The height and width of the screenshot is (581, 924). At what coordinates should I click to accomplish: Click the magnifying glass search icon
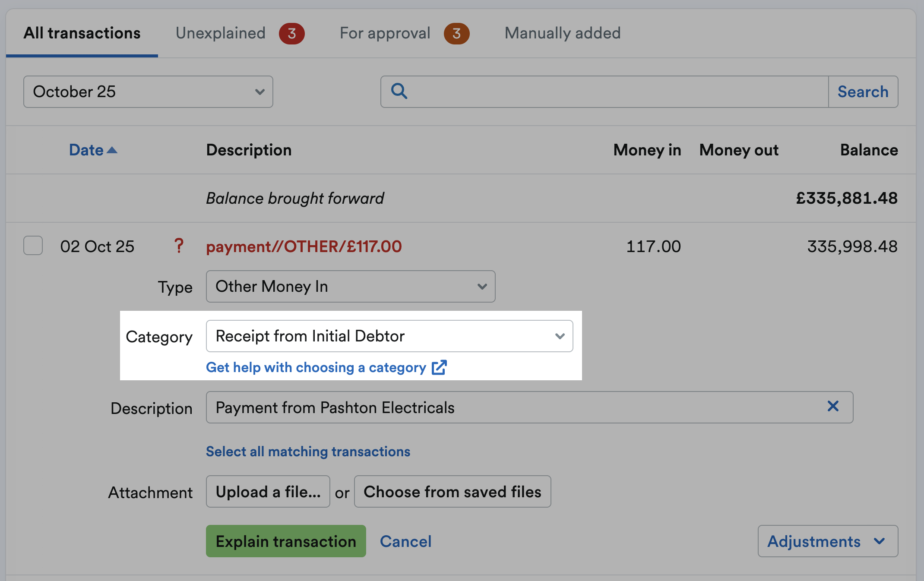click(x=399, y=91)
